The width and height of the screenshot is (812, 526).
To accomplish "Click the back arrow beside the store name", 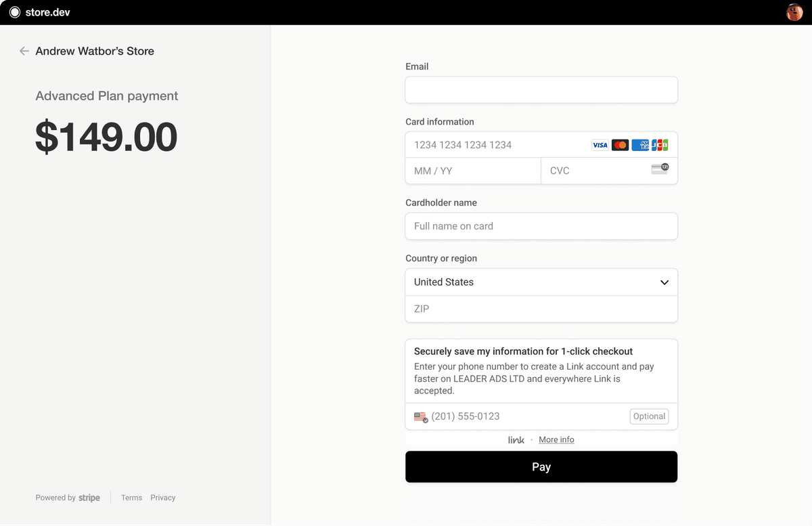I will (24, 51).
